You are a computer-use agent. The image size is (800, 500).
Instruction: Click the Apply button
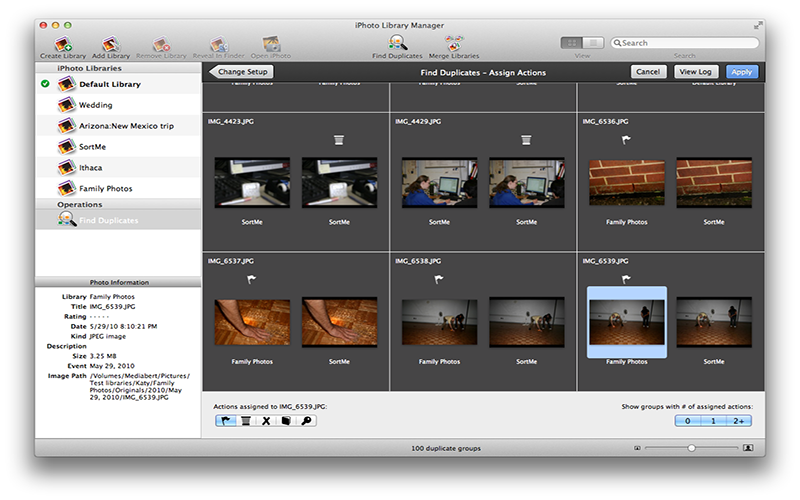click(x=741, y=72)
